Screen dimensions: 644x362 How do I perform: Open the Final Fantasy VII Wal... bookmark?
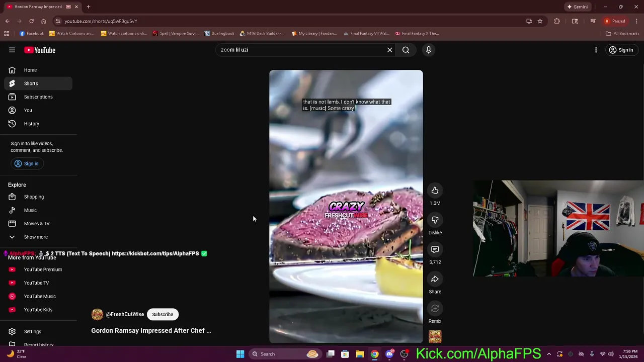click(366, 34)
